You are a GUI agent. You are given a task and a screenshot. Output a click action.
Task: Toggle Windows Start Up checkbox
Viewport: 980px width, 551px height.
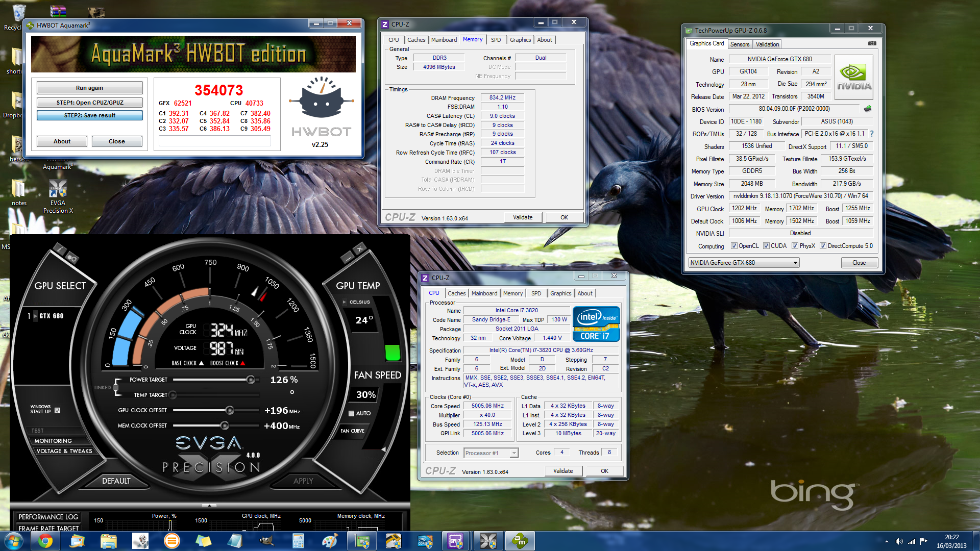[x=57, y=410]
